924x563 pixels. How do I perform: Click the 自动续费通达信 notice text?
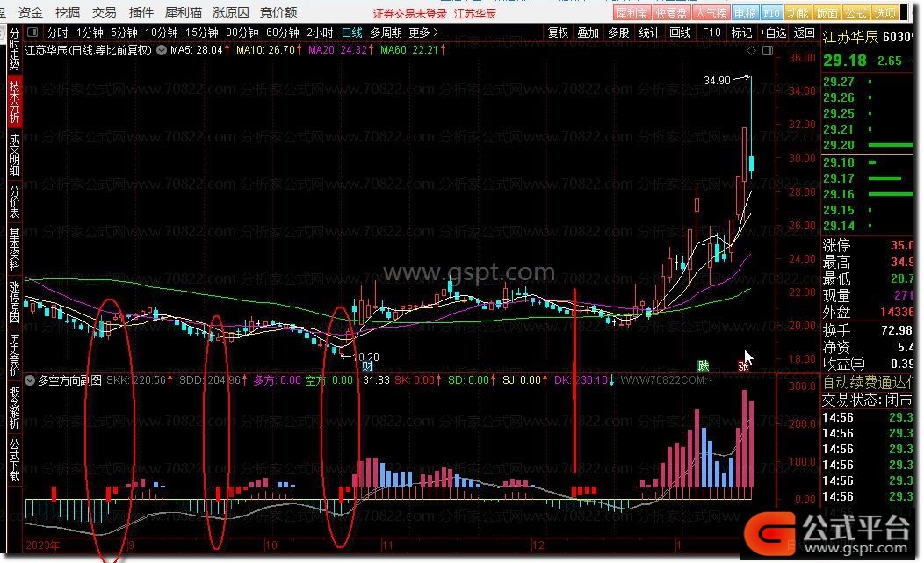tap(868, 383)
